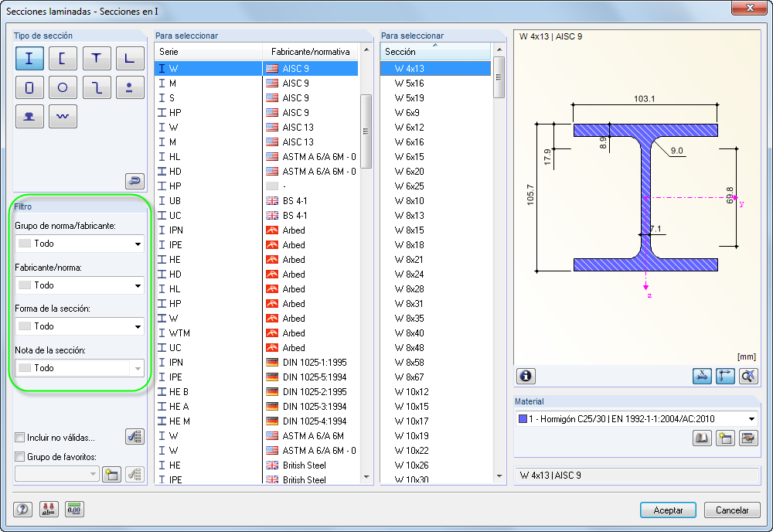This screenshot has height=532, width=773.
Task: Open the help button
Action: click(22, 510)
